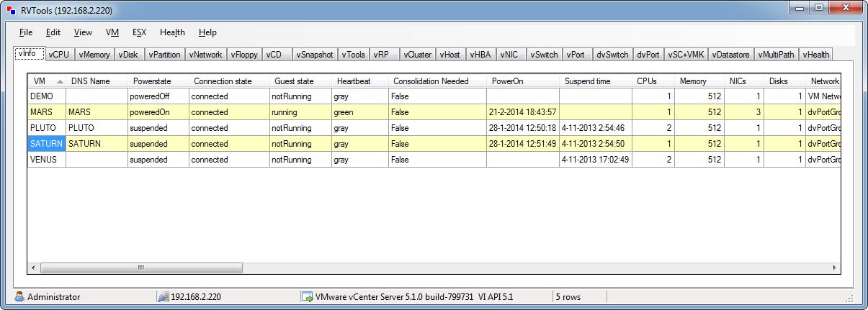Select the vHealth tab

pyautogui.click(x=815, y=55)
